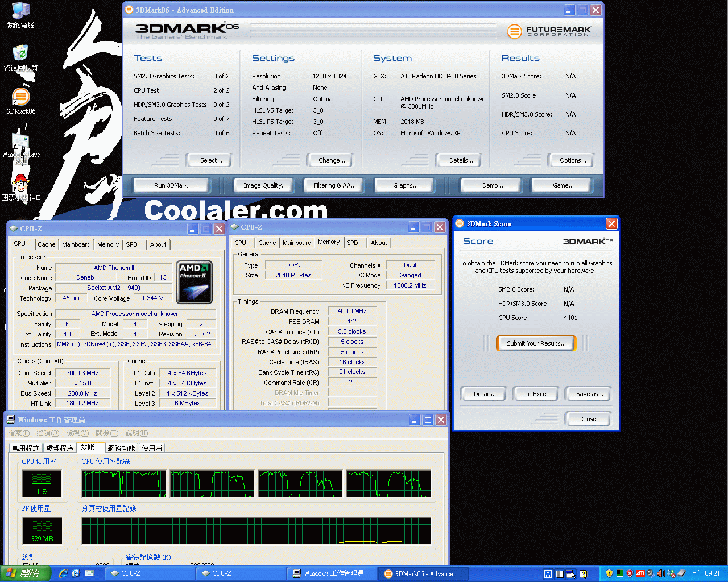Select the Code Name value Deneb
728x582 pixels.
(85, 277)
